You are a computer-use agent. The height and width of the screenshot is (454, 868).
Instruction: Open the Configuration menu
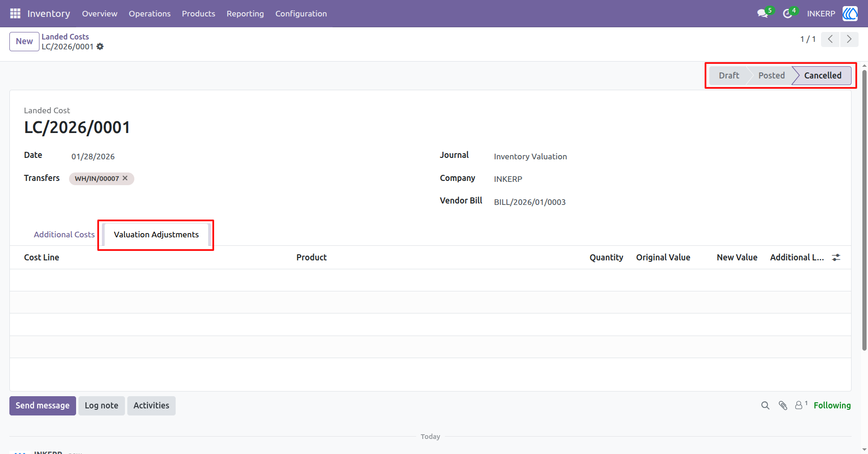(x=301, y=14)
